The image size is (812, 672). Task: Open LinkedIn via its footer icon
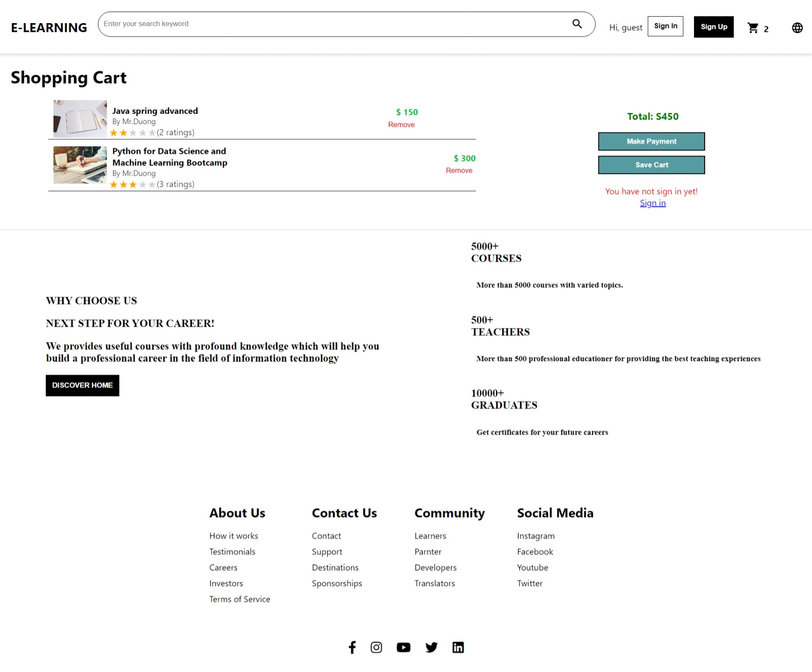pyautogui.click(x=458, y=647)
